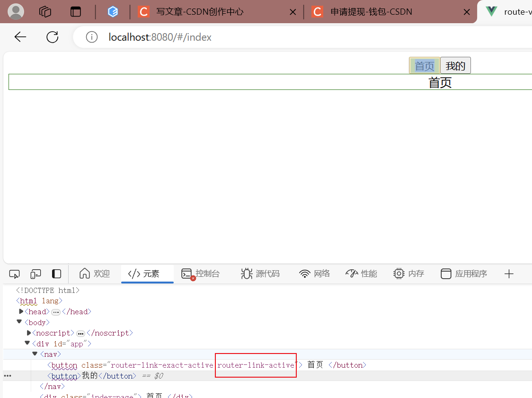Image resolution: width=532 pixels, height=398 pixels.
Task: Collapse the <body> node arrow
Action: pyautogui.click(x=19, y=322)
